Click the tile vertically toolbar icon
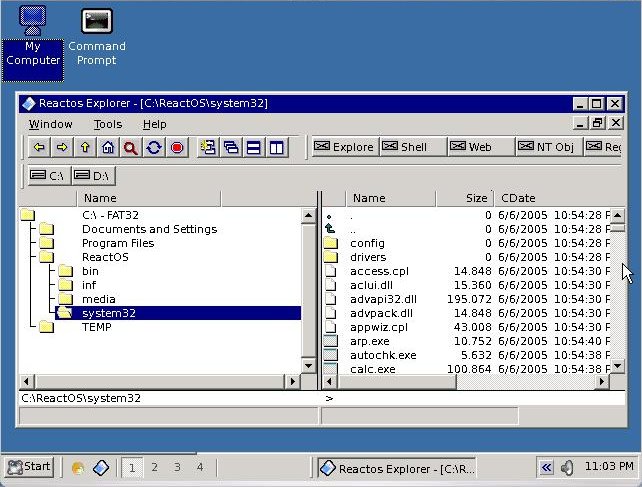 pos(277,147)
